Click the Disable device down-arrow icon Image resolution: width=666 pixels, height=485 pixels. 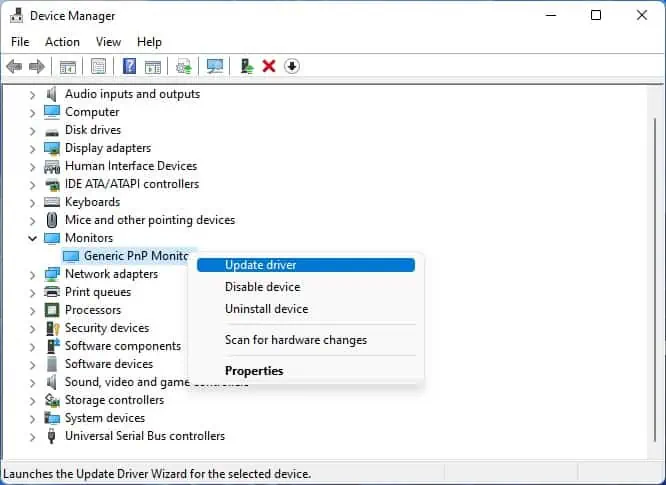coord(291,66)
